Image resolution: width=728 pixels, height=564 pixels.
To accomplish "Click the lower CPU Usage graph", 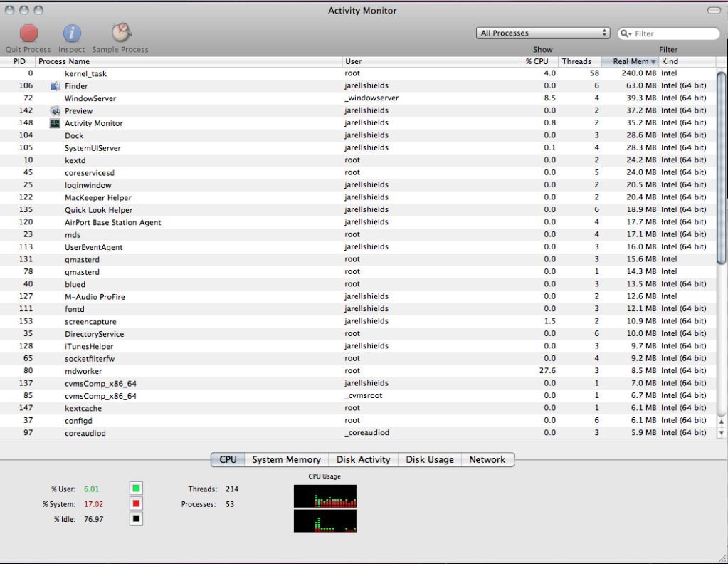I will coord(325,521).
